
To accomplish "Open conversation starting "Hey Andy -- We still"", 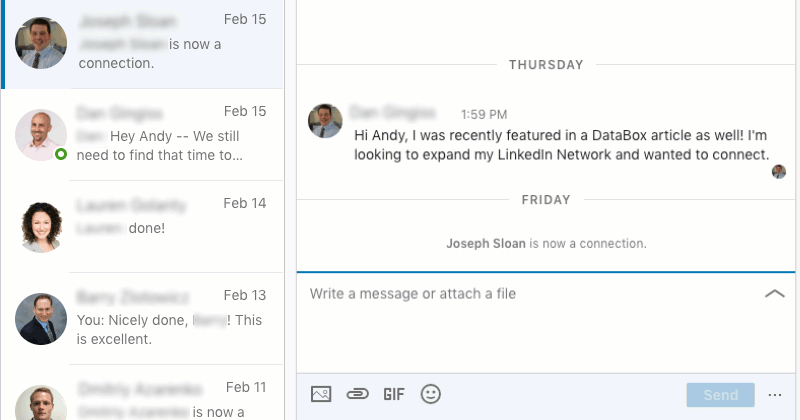I will point(143,135).
